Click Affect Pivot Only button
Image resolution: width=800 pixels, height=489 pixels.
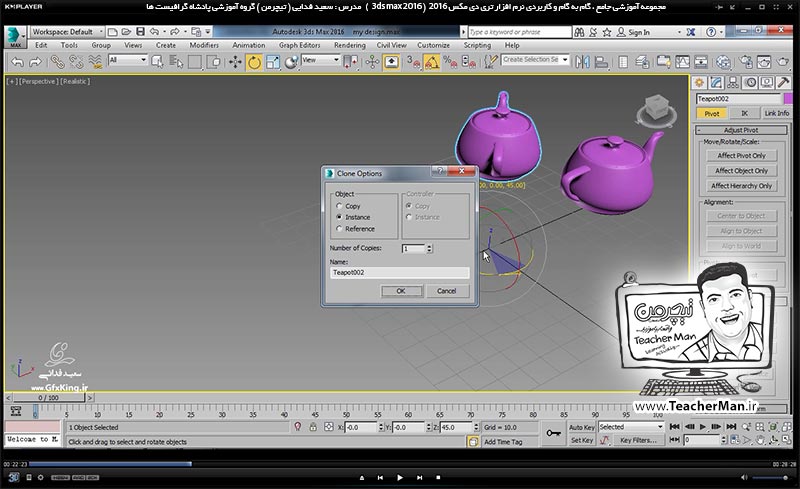742,156
